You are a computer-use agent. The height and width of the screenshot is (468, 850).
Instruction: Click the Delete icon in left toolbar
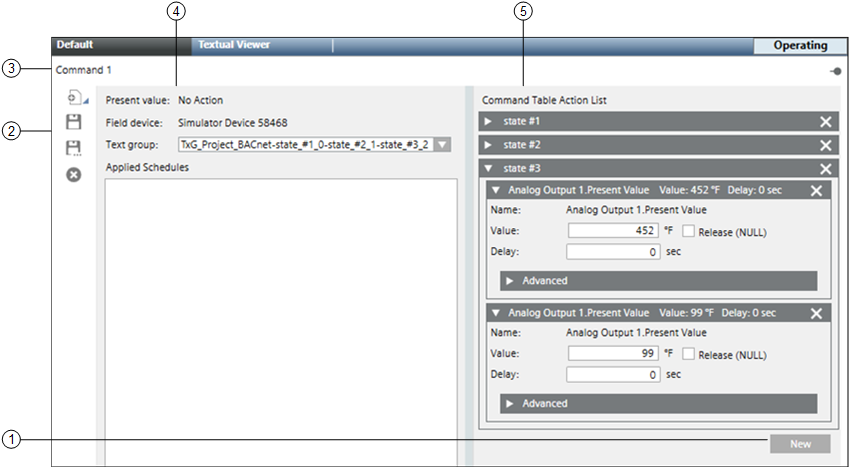tap(73, 174)
